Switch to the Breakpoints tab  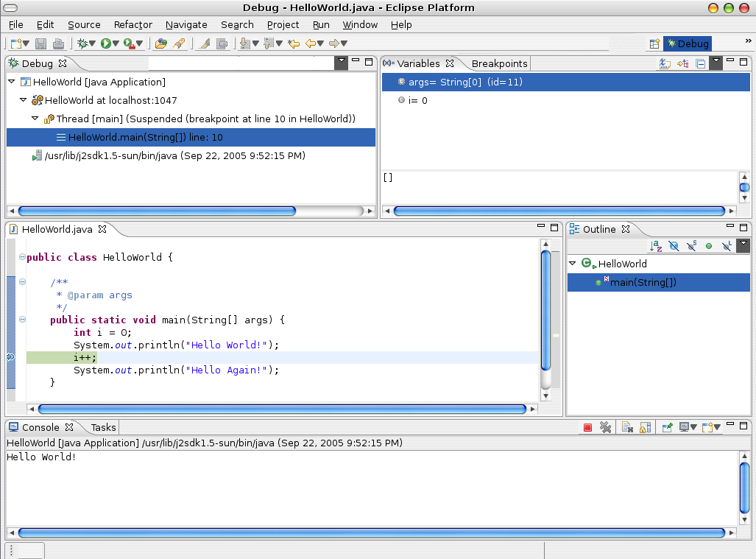500,63
